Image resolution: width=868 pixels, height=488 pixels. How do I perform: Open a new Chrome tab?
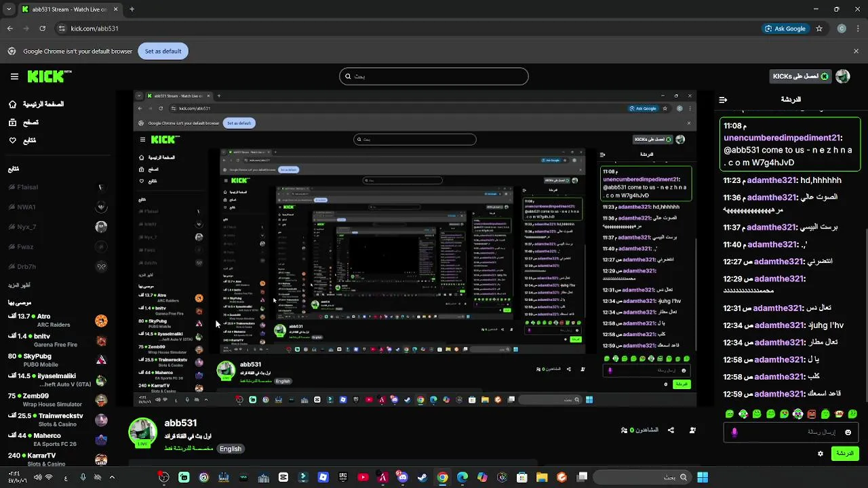[132, 9]
